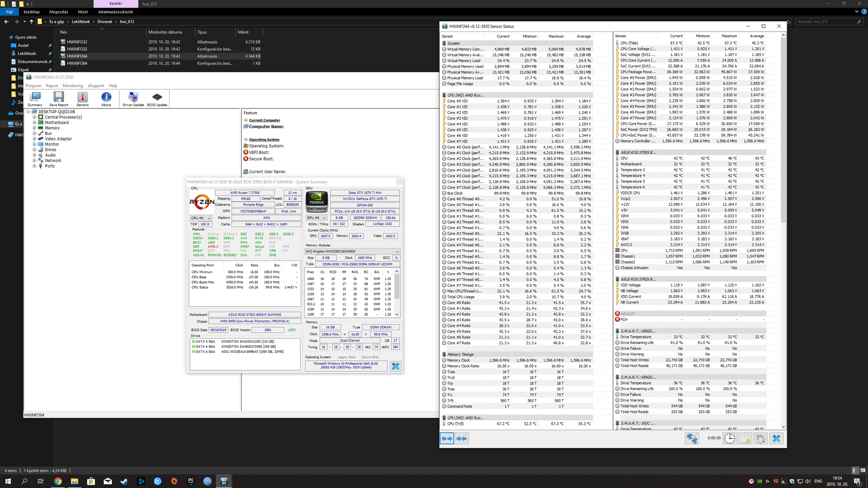868x488 pixels.
Task: Click the Save Report toolbar icon
Action: point(59,99)
